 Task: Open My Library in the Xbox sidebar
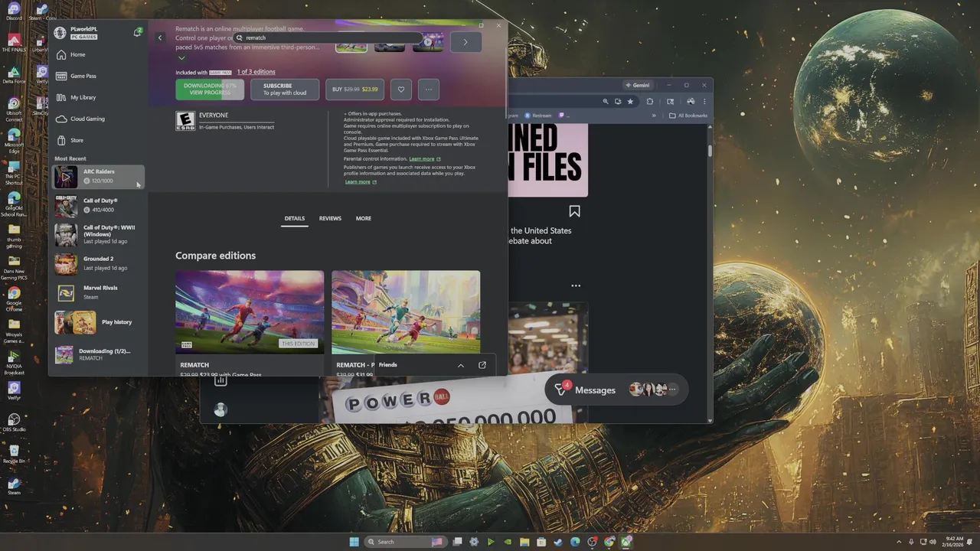tap(98, 98)
